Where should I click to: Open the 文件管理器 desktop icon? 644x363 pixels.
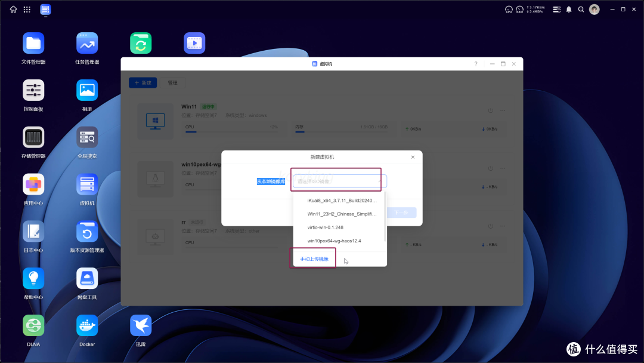(x=33, y=43)
